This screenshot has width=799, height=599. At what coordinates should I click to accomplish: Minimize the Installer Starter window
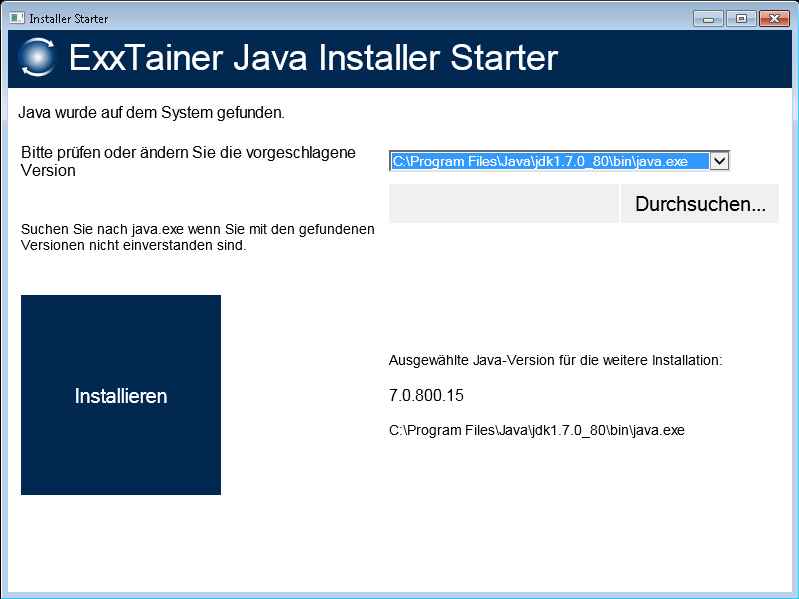pos(708,19)
